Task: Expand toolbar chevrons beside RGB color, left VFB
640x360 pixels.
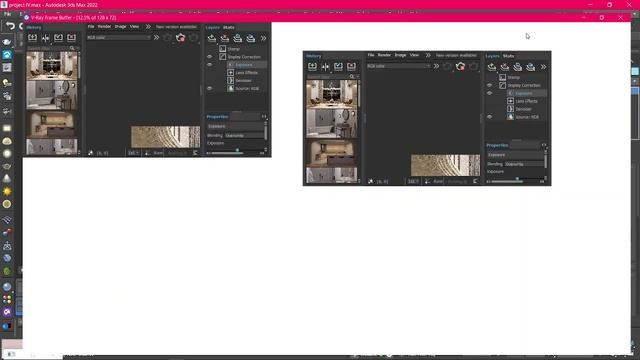Action: click(156, 38)
